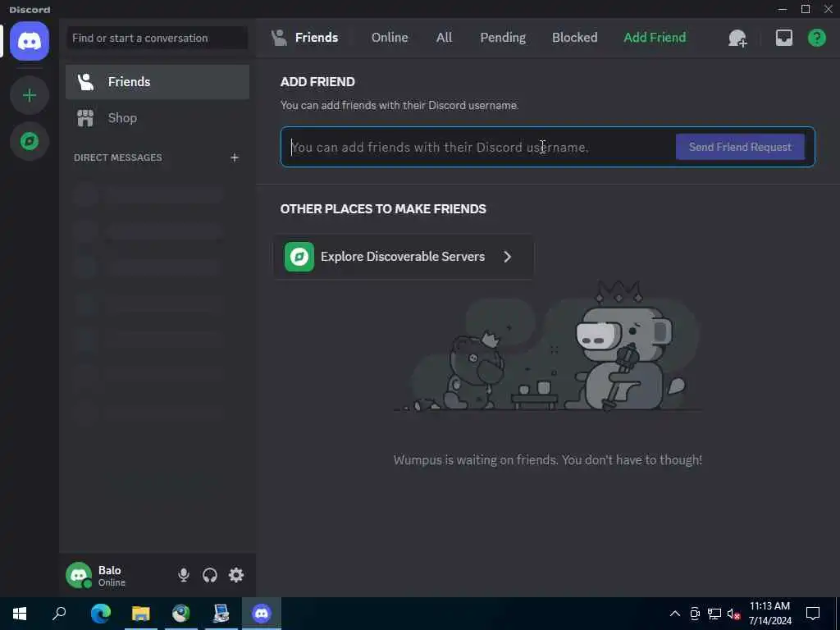Select Add Friend tab

click(655, 38)
